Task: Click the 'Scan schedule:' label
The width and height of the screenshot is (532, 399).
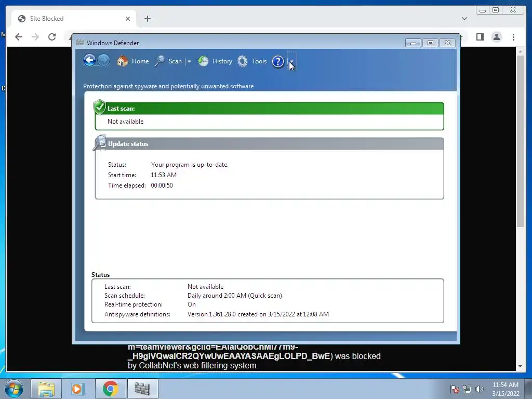Action: 125,296
